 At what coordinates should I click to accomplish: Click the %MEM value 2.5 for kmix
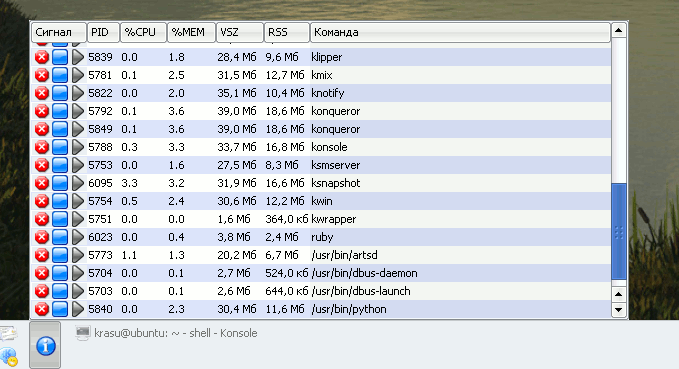click(x=177, y=75)
